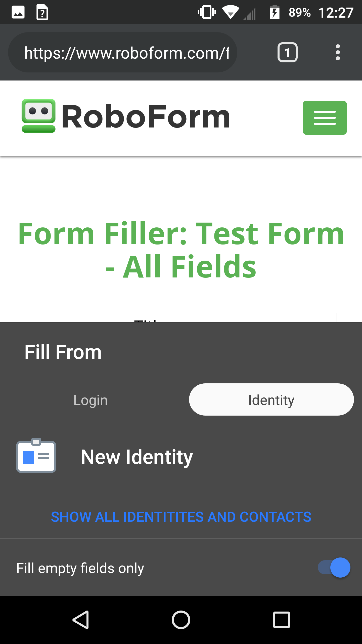Switch to the Login tab
362x644 pixels.
(90, 400)
